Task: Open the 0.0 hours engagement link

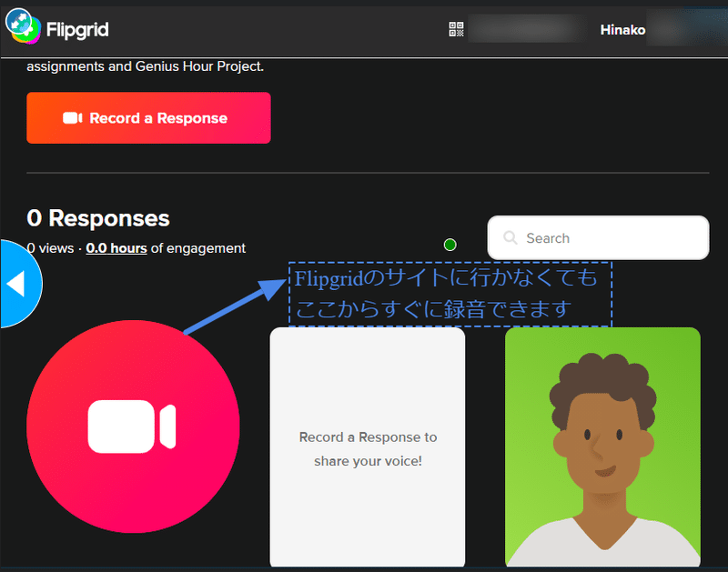Action: pyautogui.click(x=116, y=248)
